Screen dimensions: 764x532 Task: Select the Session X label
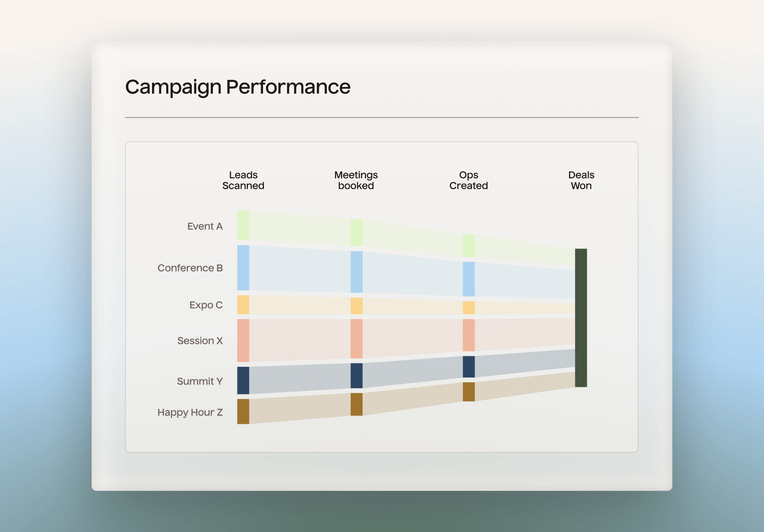point(200,341)
